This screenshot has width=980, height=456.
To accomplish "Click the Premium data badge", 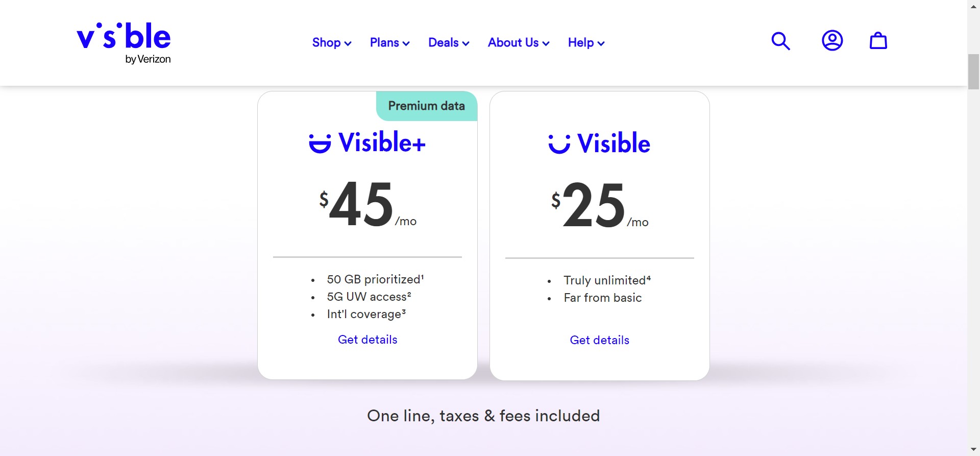I will 426,106.
